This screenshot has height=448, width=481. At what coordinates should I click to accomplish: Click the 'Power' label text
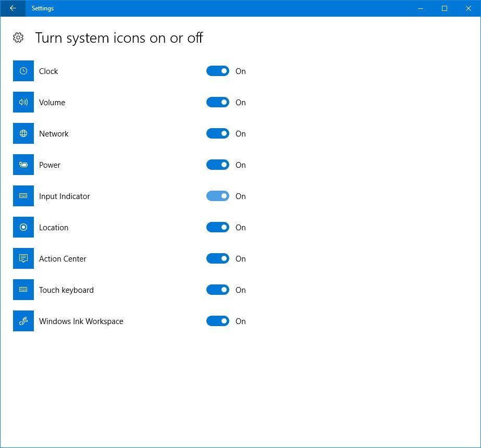50,165
